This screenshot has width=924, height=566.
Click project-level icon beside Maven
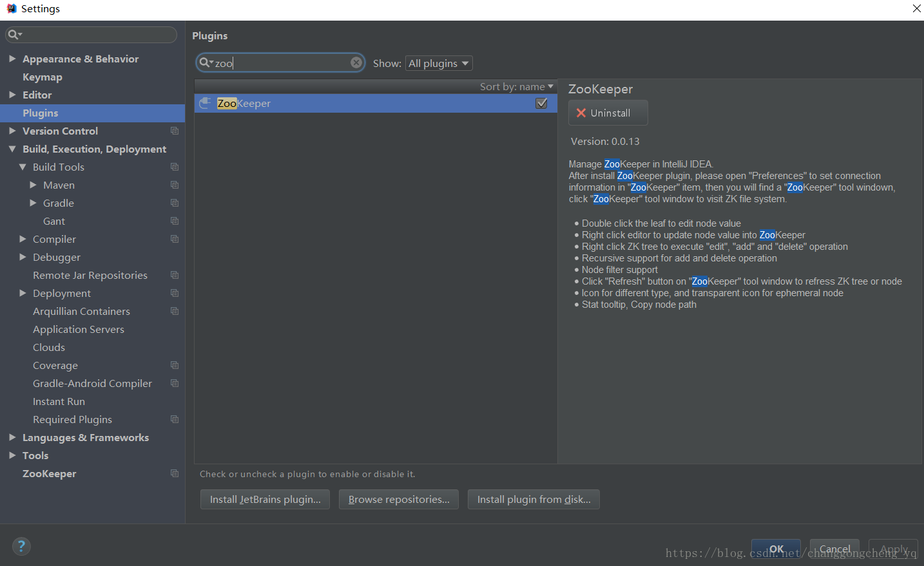click(174, 185)
